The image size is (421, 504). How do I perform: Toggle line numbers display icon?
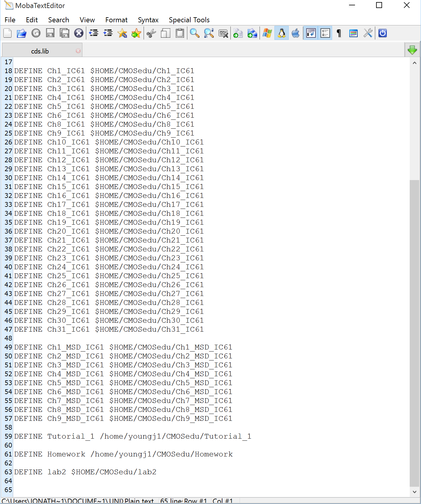point(325,33)
